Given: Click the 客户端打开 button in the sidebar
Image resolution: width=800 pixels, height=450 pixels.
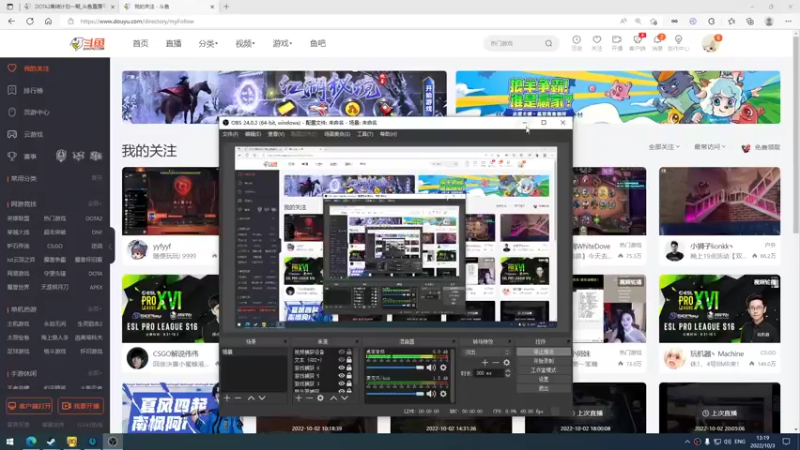Looking at the screenshot, I should point(30,406).
